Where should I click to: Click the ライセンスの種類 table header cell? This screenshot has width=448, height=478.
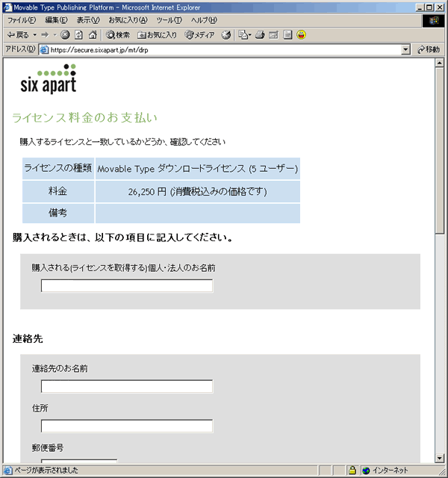58,168
